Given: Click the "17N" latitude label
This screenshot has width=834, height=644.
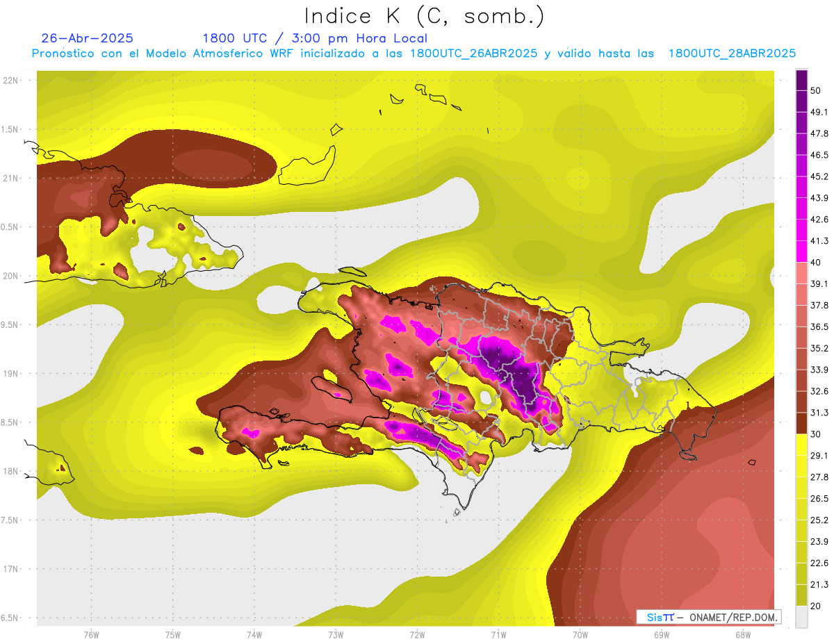Looking at the screenshot, I should 10,569.
